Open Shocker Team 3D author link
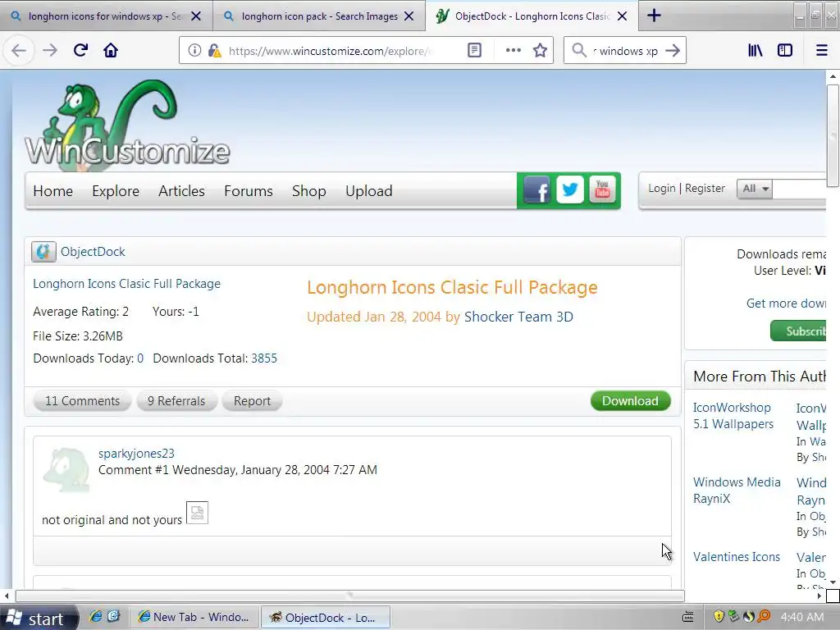The image size is (840, 630). pos(518,317)
